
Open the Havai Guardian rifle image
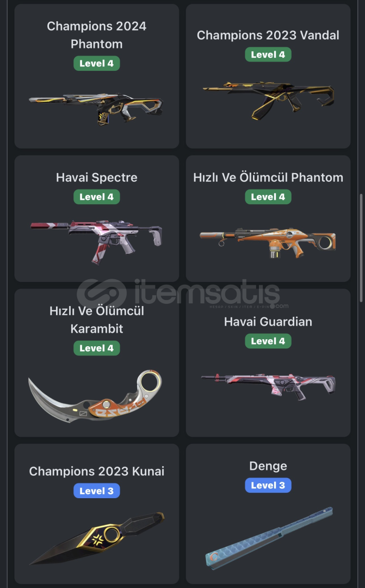pos(268,386)
